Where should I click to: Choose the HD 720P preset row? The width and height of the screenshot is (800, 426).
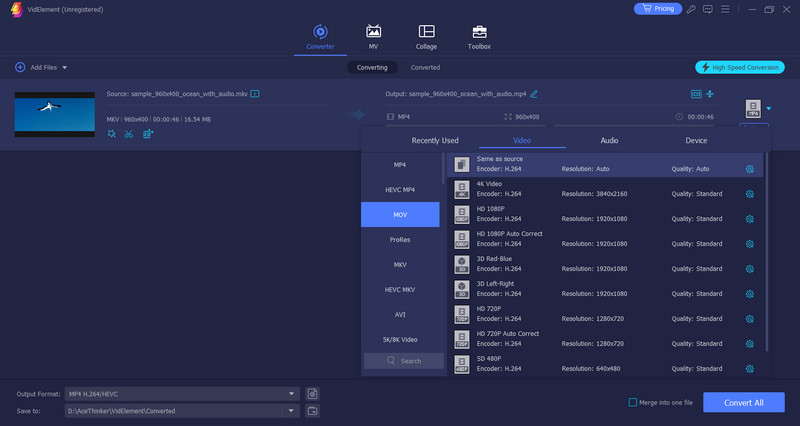tap(605, 315)
